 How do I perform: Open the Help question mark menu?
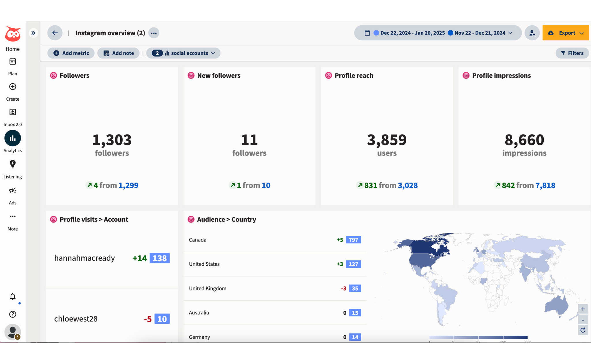pos(12,314)
